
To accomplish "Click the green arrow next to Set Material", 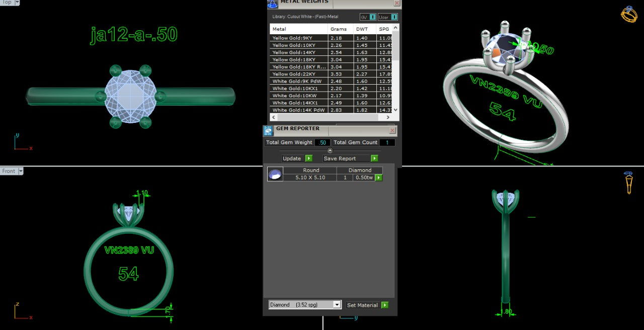I will (x=385, y=305).
